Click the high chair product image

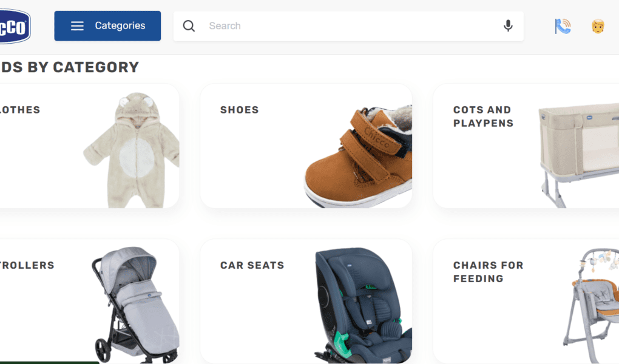[x=591, y=306]
